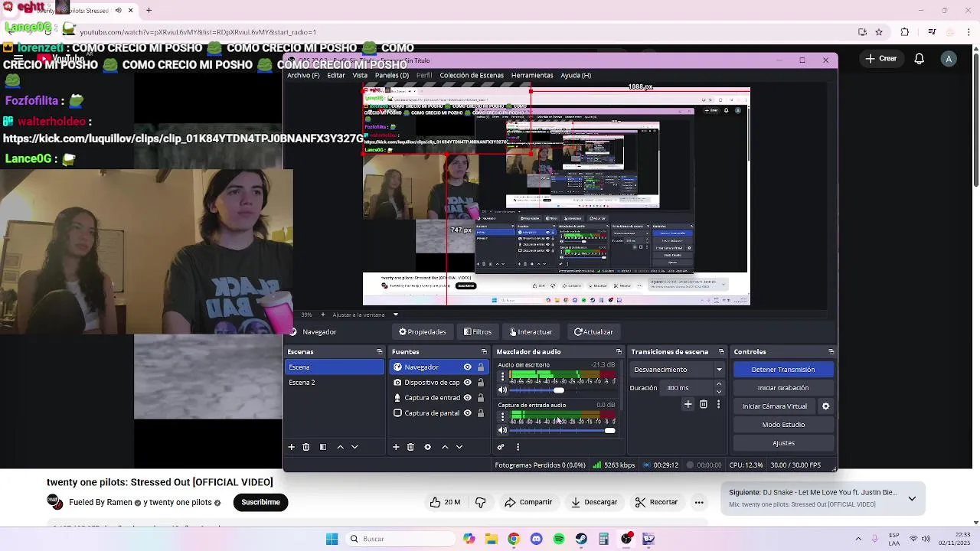Open OBS Ajustes button
Image resolution: width=980 pixels, height=551 pixels.
tap(782, 443)
